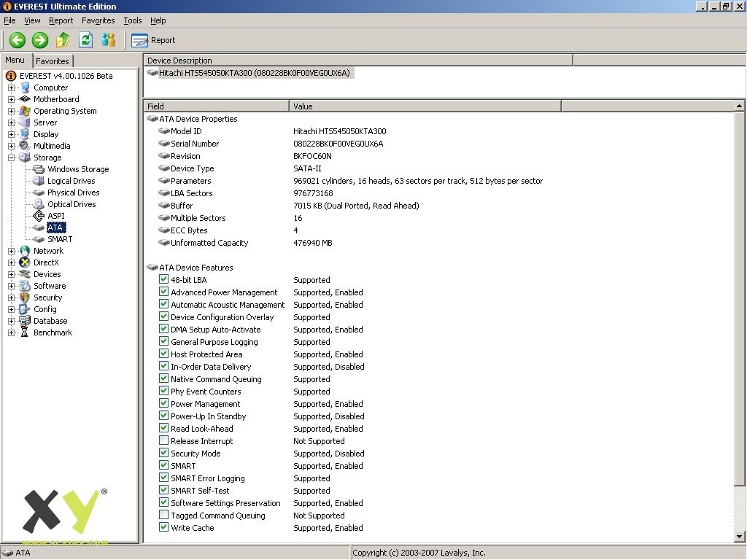Open Optical Drives node icon
Image resolution: width=747 pixels, height=560 pixels.
coord(39,204)
